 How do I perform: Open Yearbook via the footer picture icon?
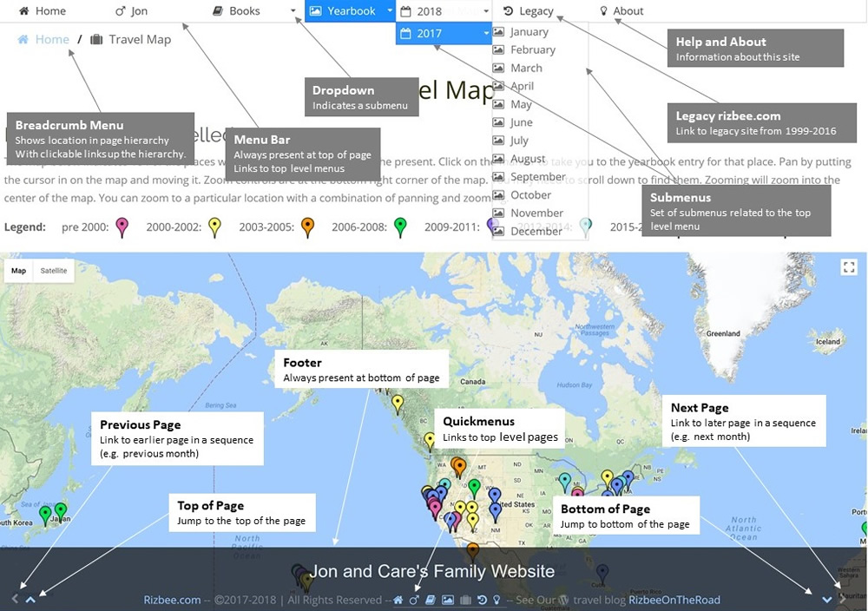click(x=448, y=600)
